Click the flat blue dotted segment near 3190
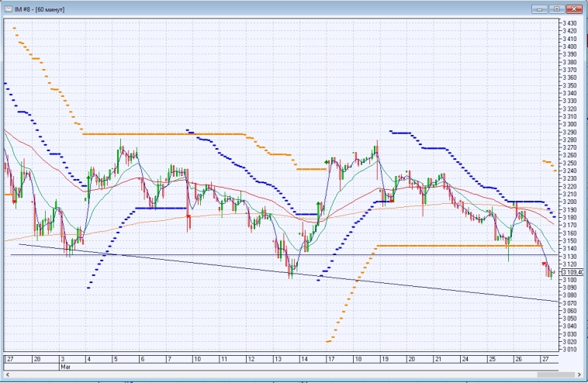588x383 pixels. [161, 208]
